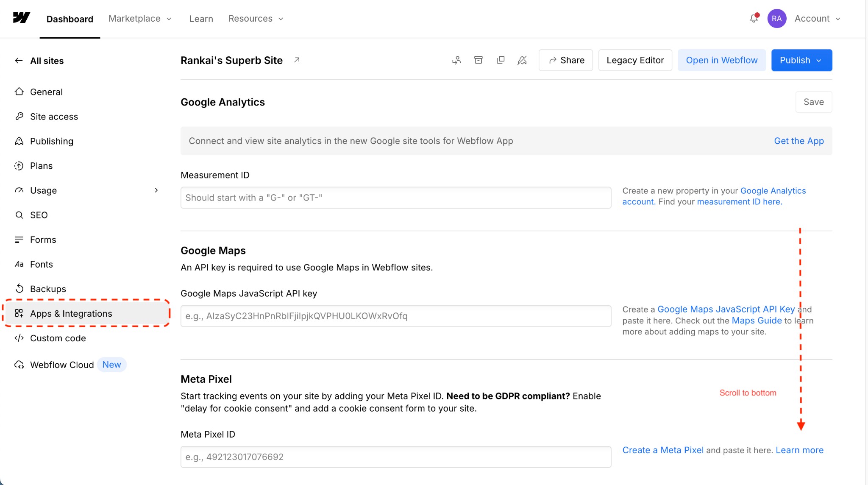This screenshot has width=868, height=485.
Task: Click the unpublish site icon
Action: click(x=522, y=60)
